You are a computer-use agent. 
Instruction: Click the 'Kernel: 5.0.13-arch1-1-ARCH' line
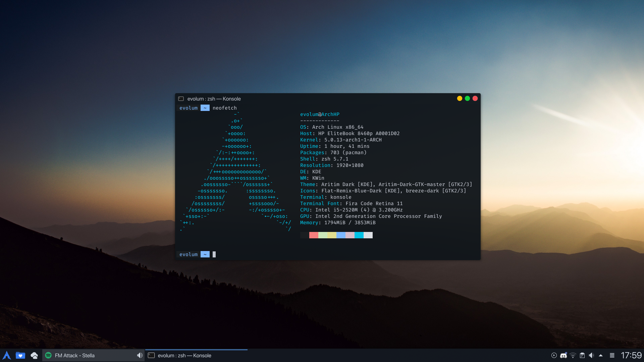[x=341, y=140]
